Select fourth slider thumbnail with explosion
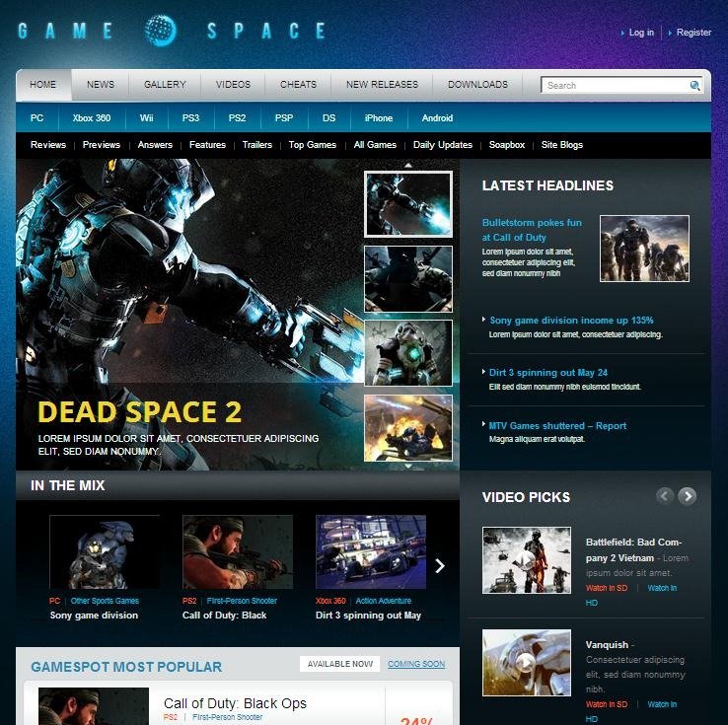The height and width of the screenshot is (725, 728). click(408, 428)
